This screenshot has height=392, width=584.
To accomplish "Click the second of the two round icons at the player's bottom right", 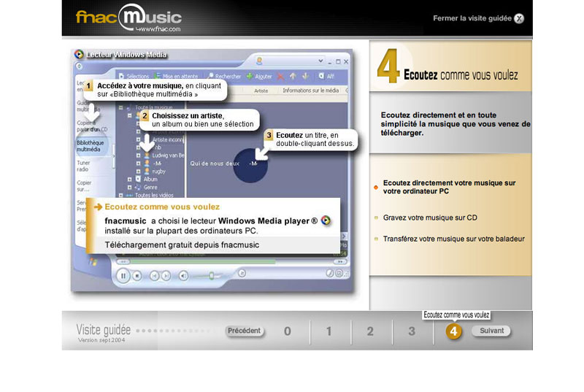I will point(339,273).
